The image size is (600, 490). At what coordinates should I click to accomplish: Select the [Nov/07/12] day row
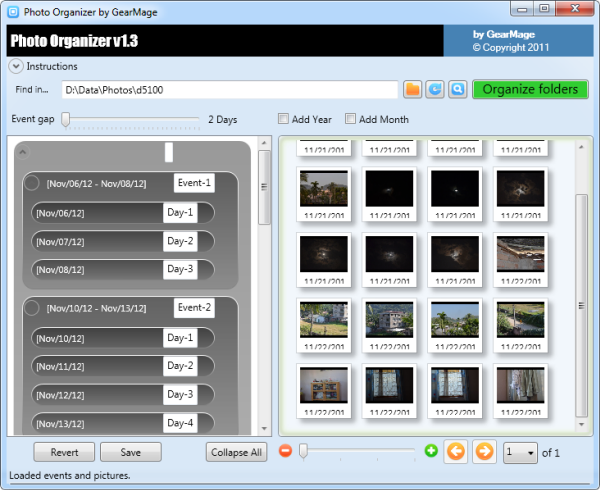(x=122, y=241)
